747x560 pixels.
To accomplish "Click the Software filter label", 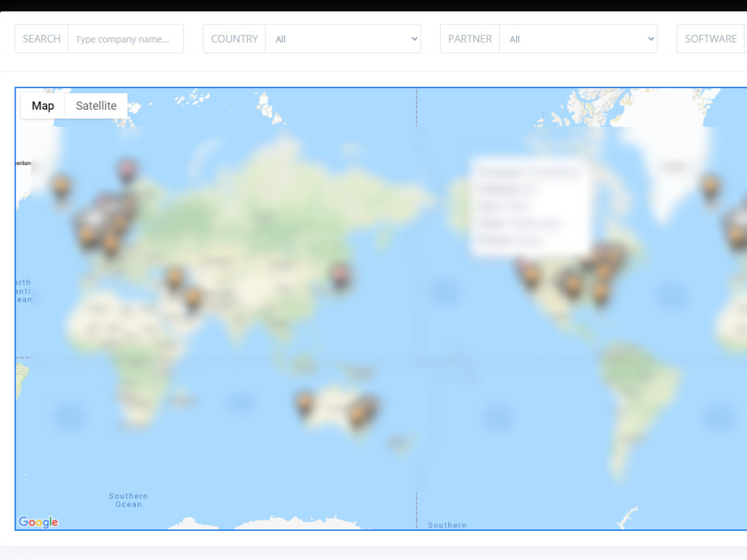I will pyautogui.click(x=711, y=39).
